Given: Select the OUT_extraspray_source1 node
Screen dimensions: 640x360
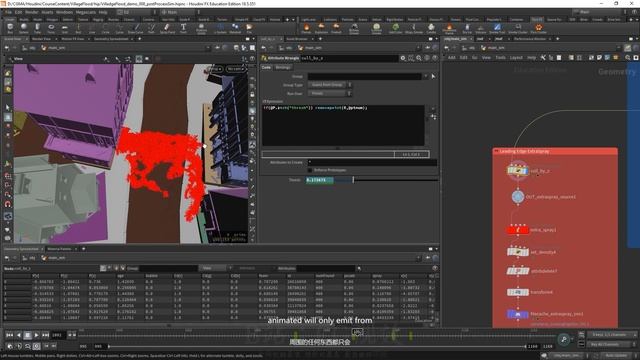Looking at the screenshot, I should click(x=518, y=197).
